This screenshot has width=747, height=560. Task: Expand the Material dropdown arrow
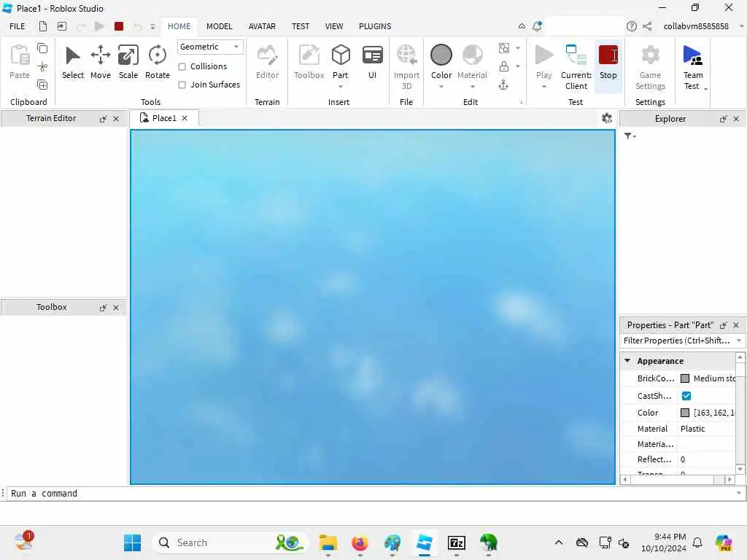click(473, 87)
